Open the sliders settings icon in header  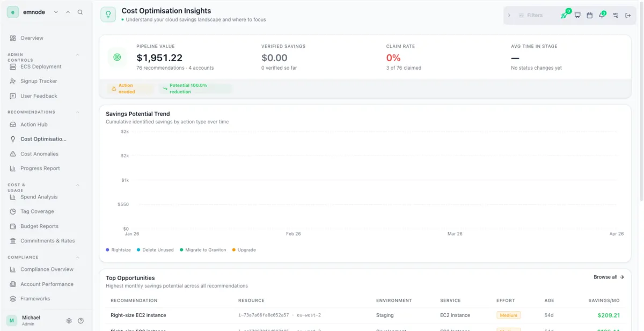coord(616,15)
